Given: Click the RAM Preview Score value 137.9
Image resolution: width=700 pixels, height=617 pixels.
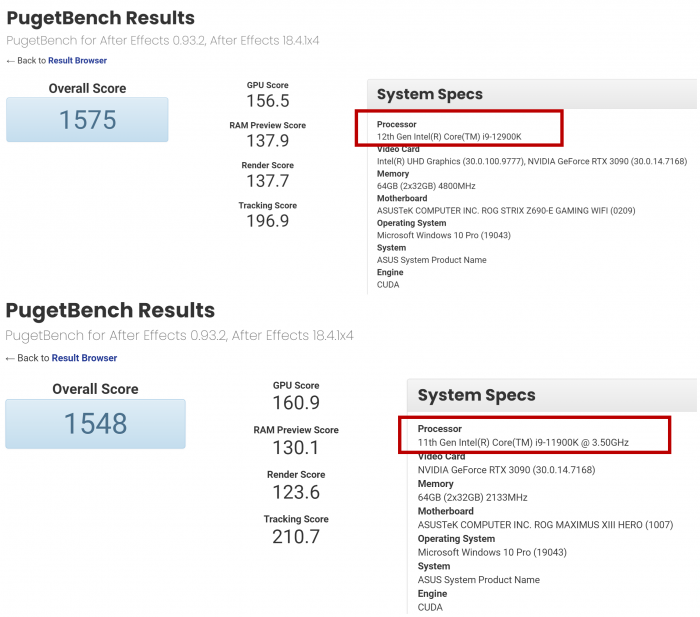Looking at the screenshot, I should pyautogui.click(x=267, y=141).
